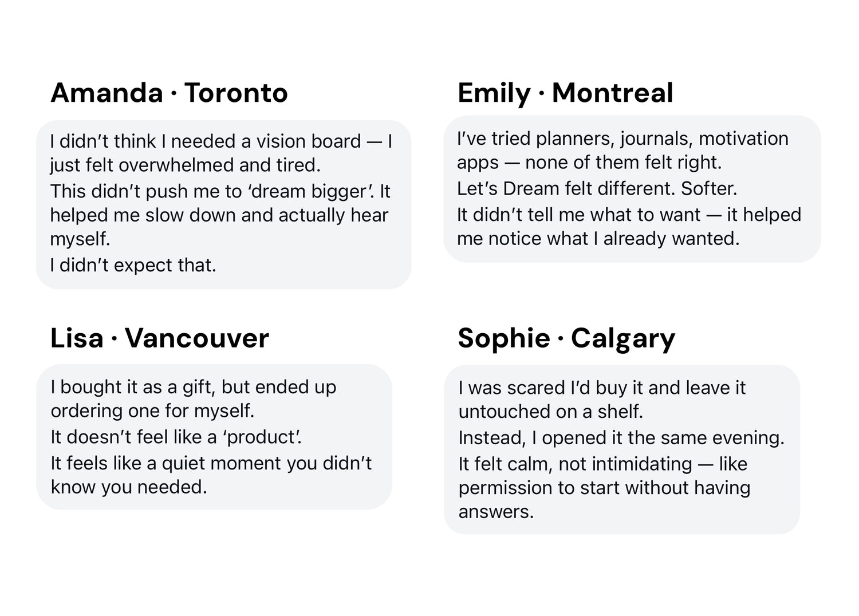Viewport: 859px width, 616px height.
Task: Click 'It feels like a quiet moment' line
Action: [x=211, y=463]
